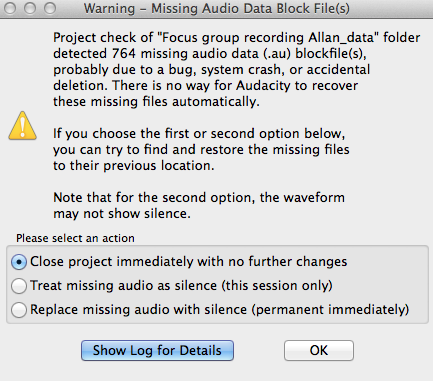433x381 pixels.
Task: Select the 'Close project immediately' radio button
Action: coord(19,262)
